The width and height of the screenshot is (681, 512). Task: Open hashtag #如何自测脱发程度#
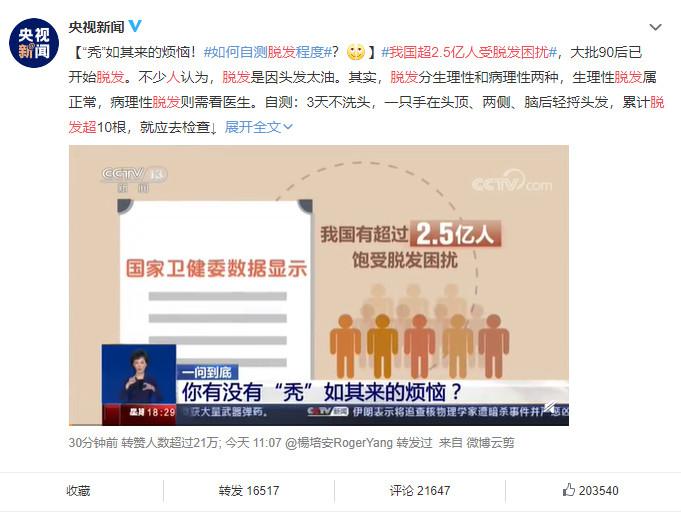tap(268, 52)
